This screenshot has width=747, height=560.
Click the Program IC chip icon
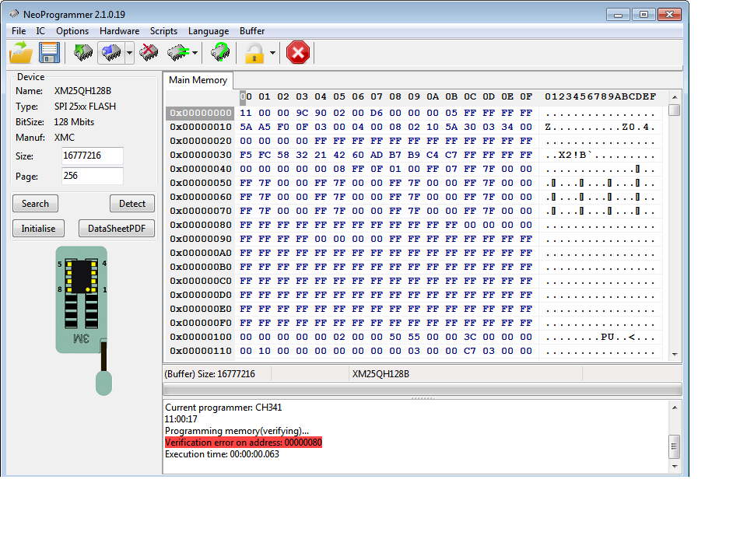click(x=110, y=53)
